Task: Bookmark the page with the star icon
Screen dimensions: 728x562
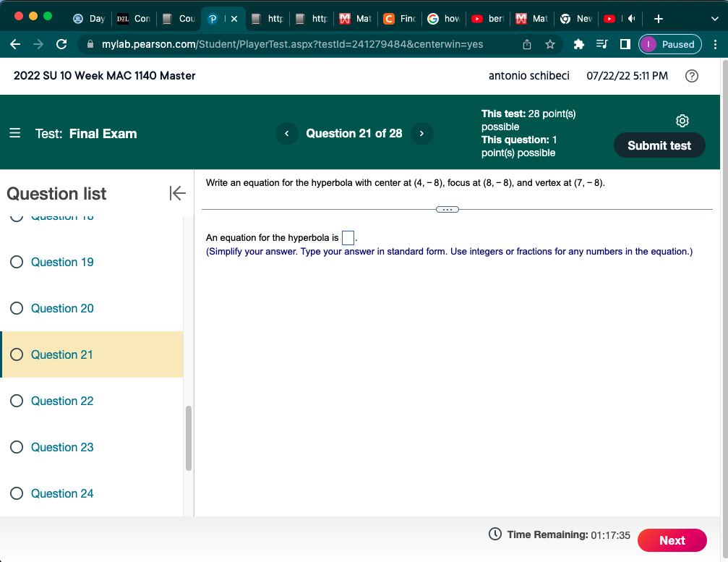Action: [550, 44]
